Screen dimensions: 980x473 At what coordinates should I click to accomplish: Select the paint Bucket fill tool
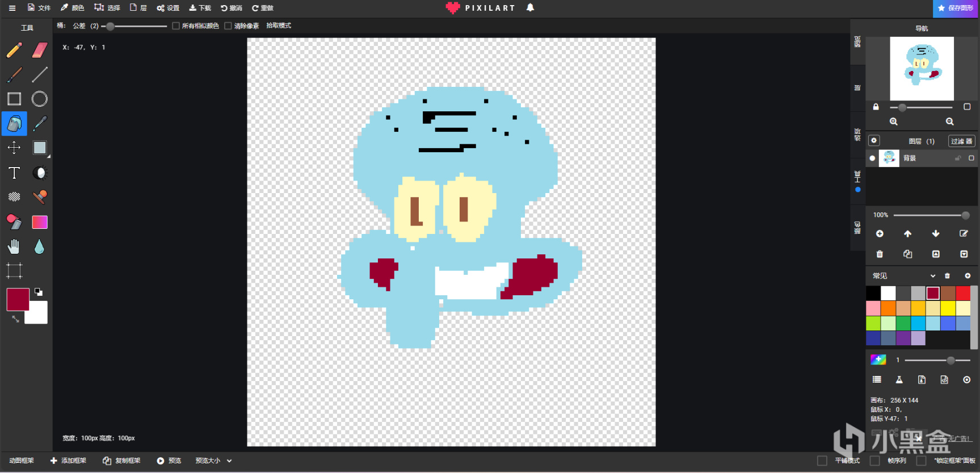click(x=14, y=123)
